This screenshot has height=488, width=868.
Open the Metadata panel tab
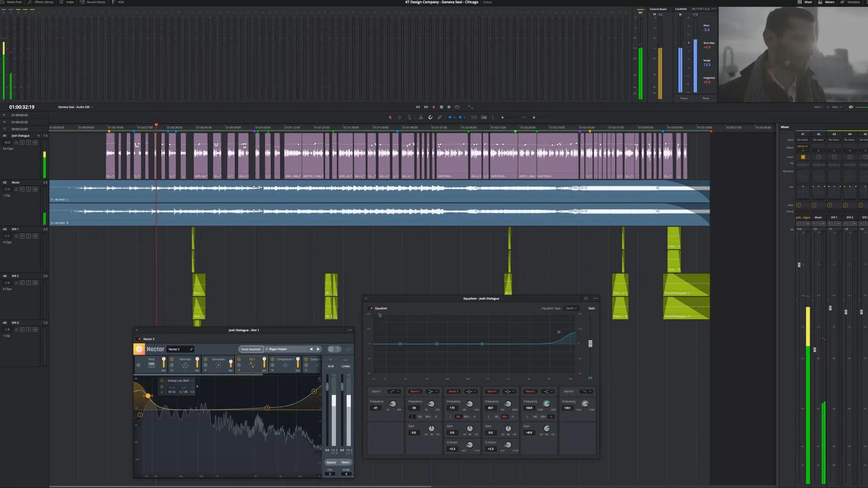pos(850,2)
